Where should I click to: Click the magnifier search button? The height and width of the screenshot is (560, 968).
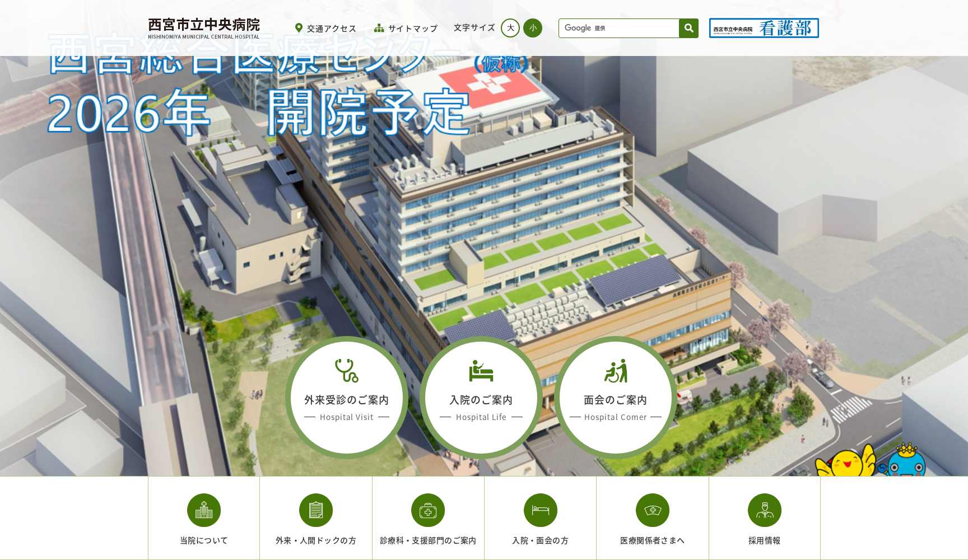pyautogui.click(x=688, y=28)
